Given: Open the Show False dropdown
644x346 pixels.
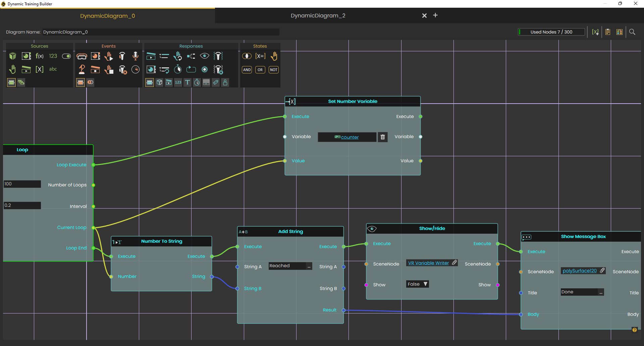Looking at the screenshot, I should [x=418, y=284].
